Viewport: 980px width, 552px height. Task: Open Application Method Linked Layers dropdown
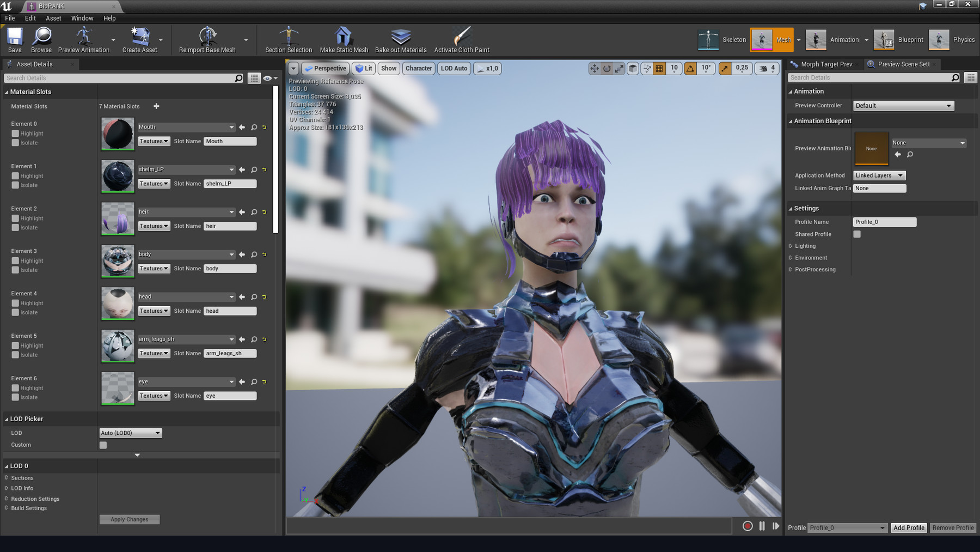pyautogui.click(x=879, y=175)
